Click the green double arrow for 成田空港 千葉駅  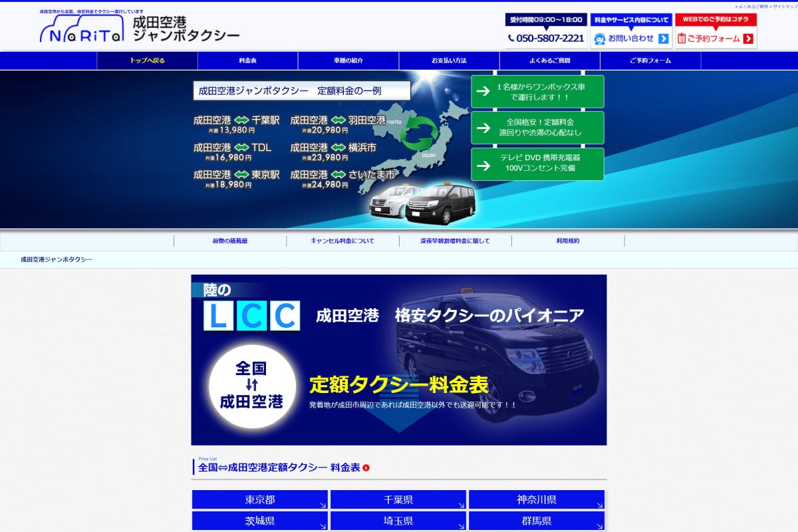pyautogui.click(x=241, y=120)
